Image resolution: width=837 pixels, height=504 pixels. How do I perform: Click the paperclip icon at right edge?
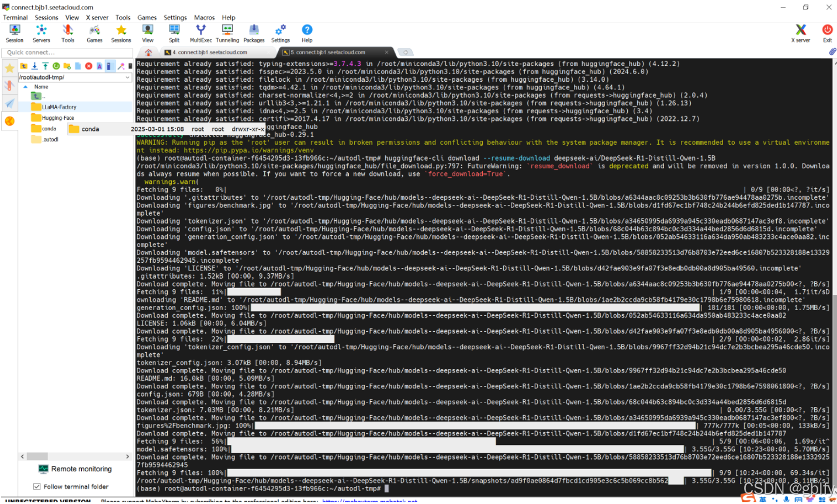click(x=832, y=52)
